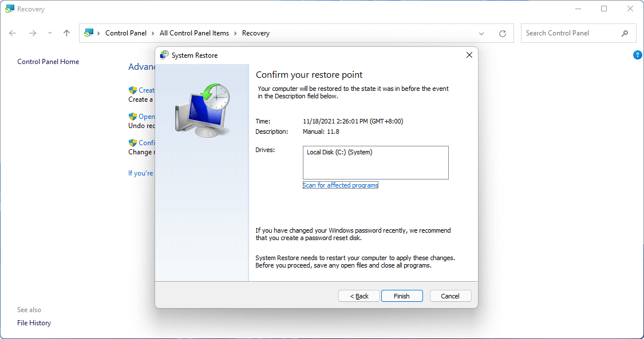This screenshot has height=339, width=644.
Task: Expand chevron after All Control Panel Items
Action: click(x=235, y=33)
